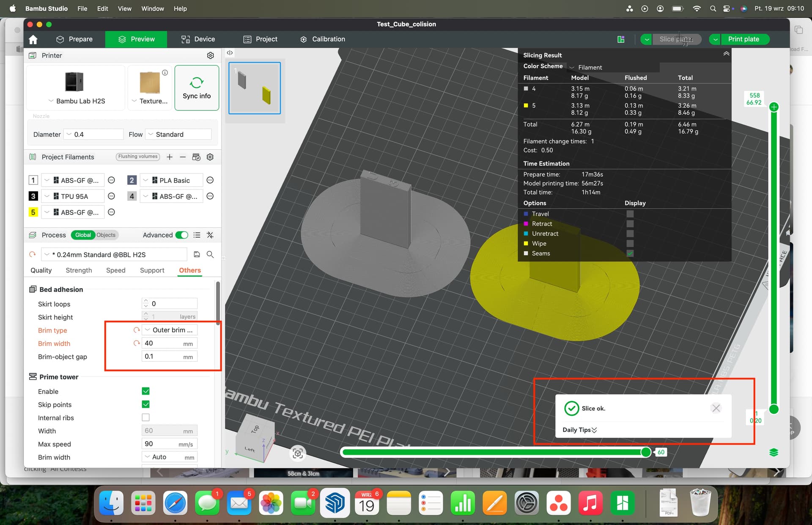Reset Brim type to default value
This screenshot has width=812, height=525.
pos(136,330)
